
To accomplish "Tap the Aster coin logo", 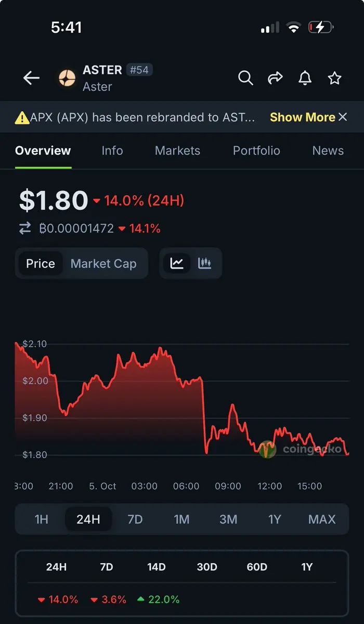I will click(67, 78).
